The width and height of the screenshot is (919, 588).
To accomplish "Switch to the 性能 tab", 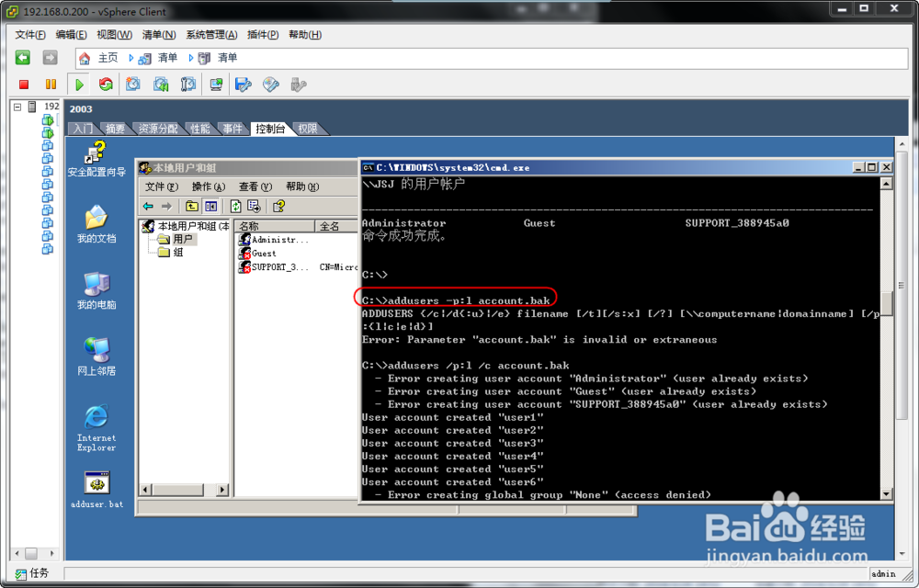I will [199, 129].
